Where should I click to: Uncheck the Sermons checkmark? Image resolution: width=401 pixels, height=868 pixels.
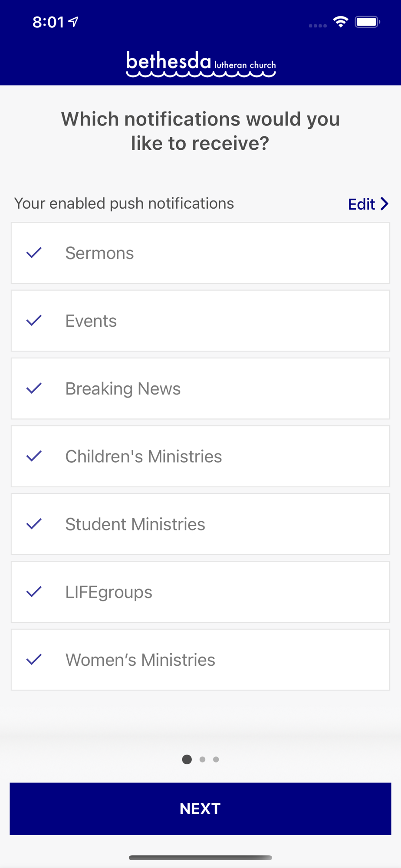34,253
